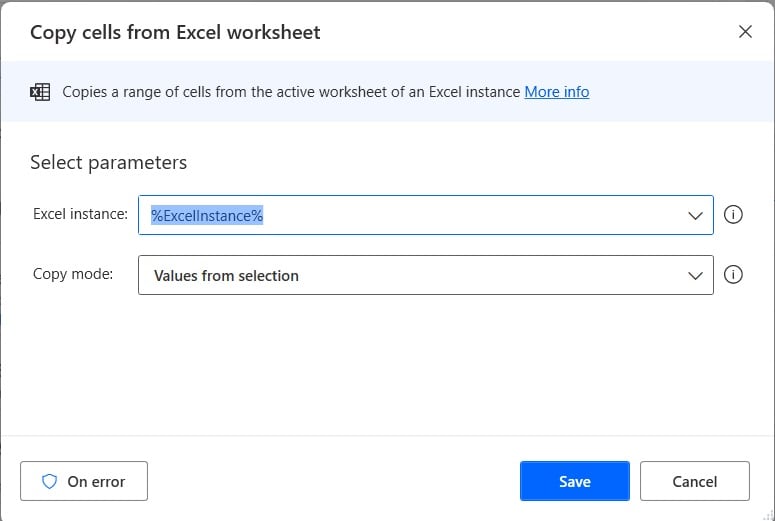Click info icon next to Excel instance
Screen dimensions: 775x521
(x=733, y=215)
